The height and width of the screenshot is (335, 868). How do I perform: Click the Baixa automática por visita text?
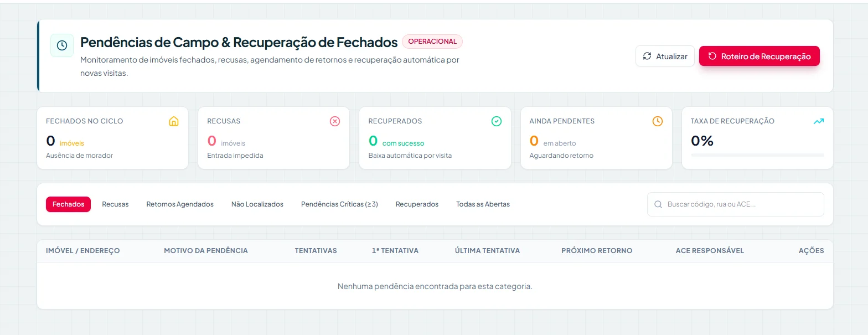coord(410,156)
